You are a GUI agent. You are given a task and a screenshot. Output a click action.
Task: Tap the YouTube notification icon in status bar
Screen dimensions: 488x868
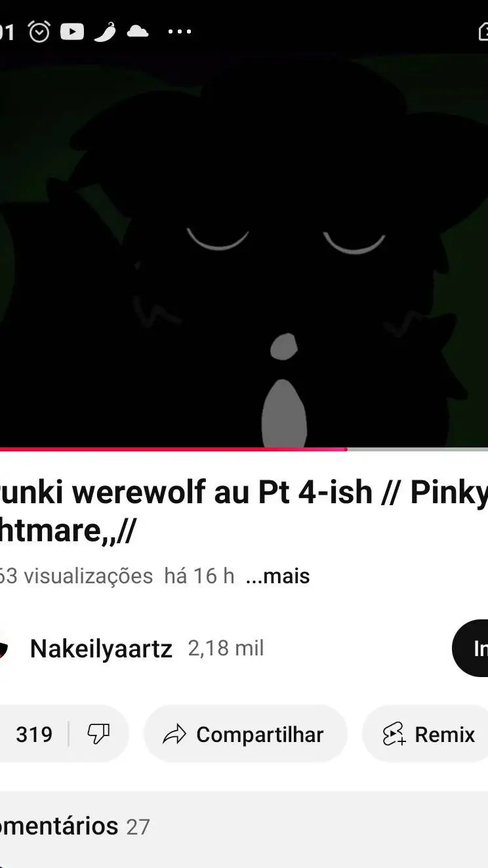pos(72,31)
